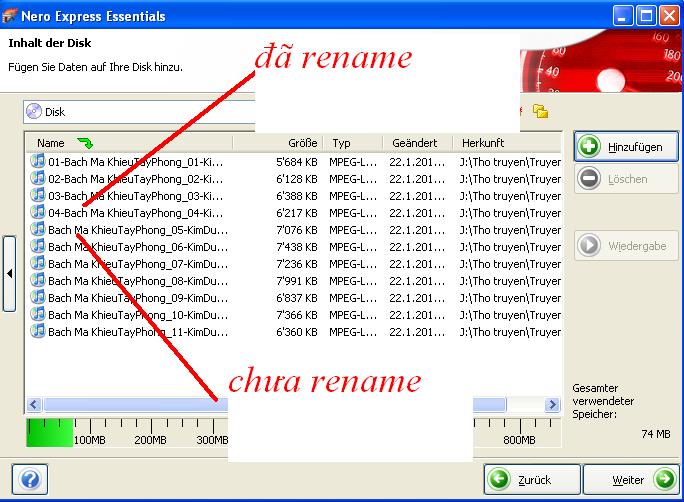
Task: Click the help question mark icon
Action: tap(29, 479)
